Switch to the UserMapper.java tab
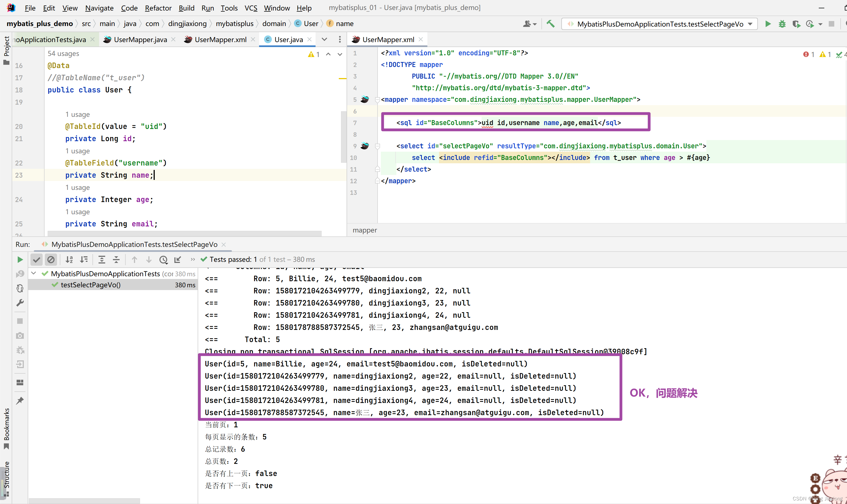 click(x=140, y=39)
